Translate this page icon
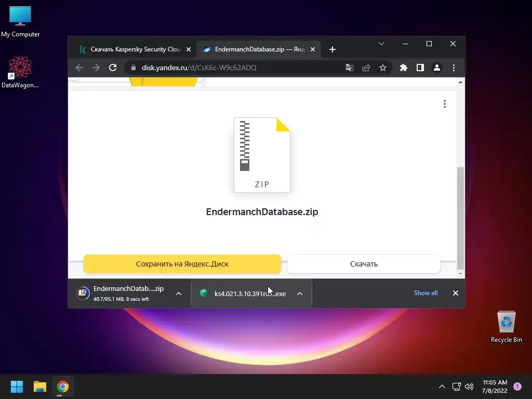The width and height of the screenshot is (532, 399). [x=350, y=68]
